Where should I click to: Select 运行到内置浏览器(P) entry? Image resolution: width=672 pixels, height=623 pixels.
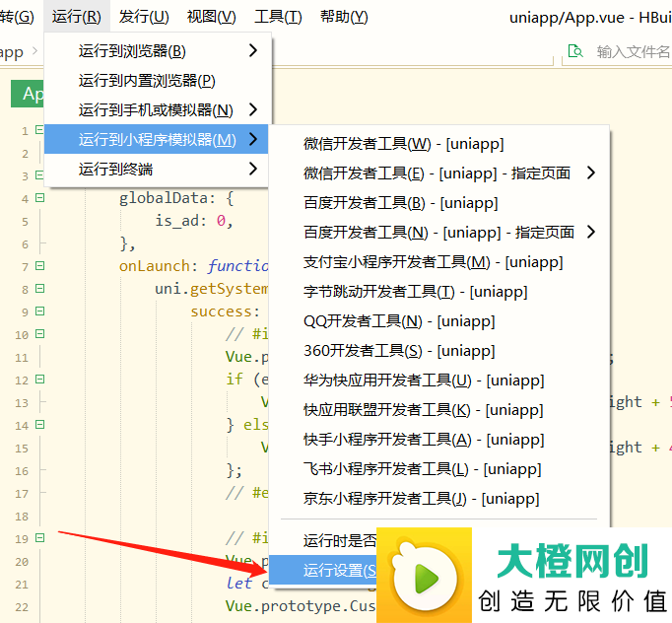pyautogui.click(x=158, y=81)
